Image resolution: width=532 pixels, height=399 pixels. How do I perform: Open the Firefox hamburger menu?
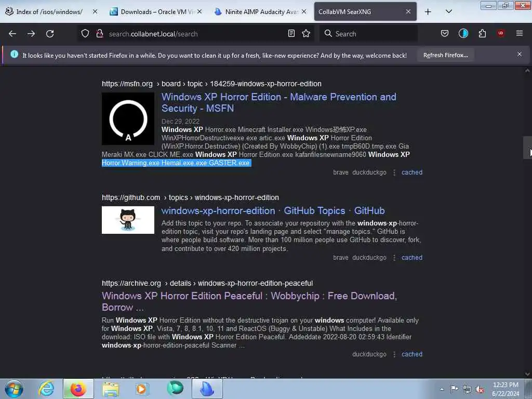click(520, 33)
